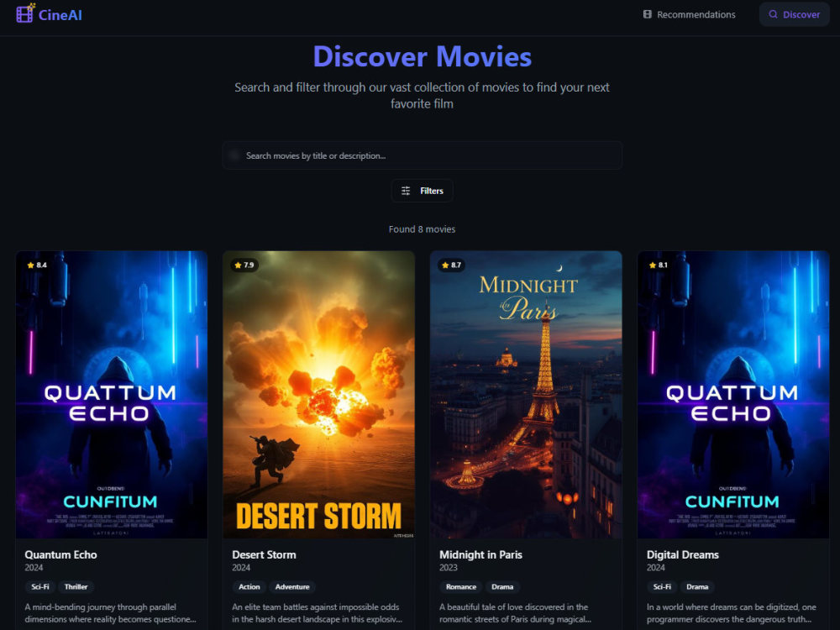The height and width of the screenshot is (630, 840).
Task: Open the Desert Storm poster
Action: tap(318, 395)
